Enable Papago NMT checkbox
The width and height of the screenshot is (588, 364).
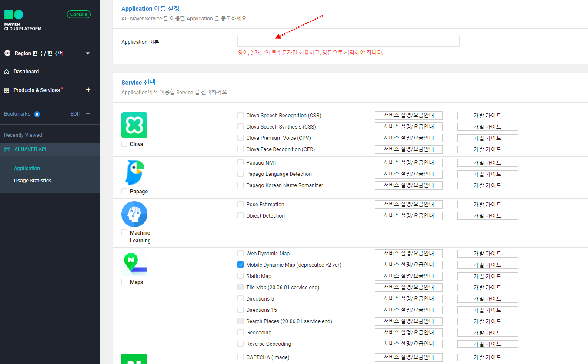[241, 162]
